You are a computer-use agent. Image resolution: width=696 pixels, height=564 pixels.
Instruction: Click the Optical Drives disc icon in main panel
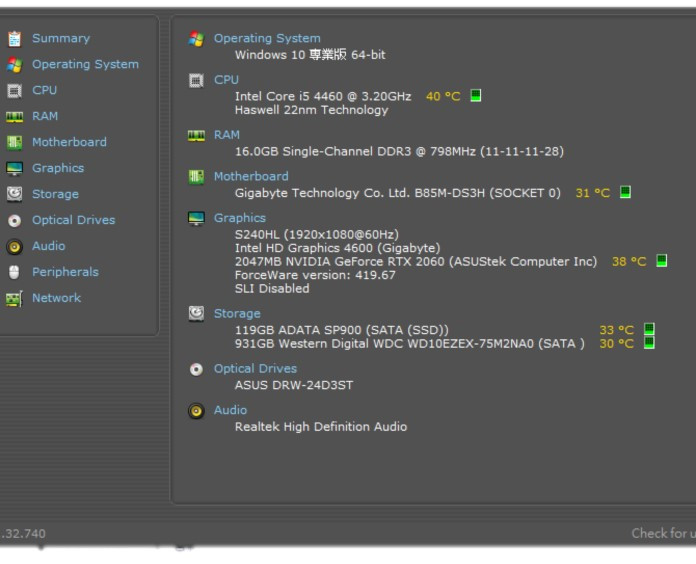pyautogui.click(x=196, y=369)
